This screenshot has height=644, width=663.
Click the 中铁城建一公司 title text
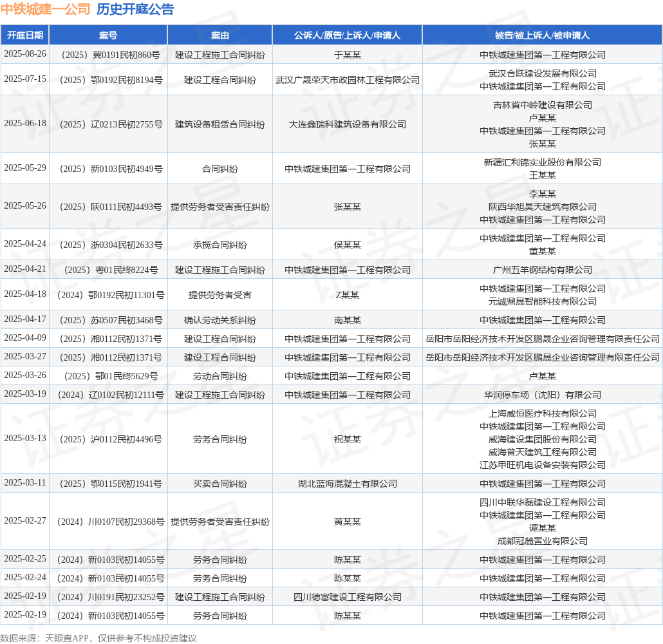(x=45, y=9)
